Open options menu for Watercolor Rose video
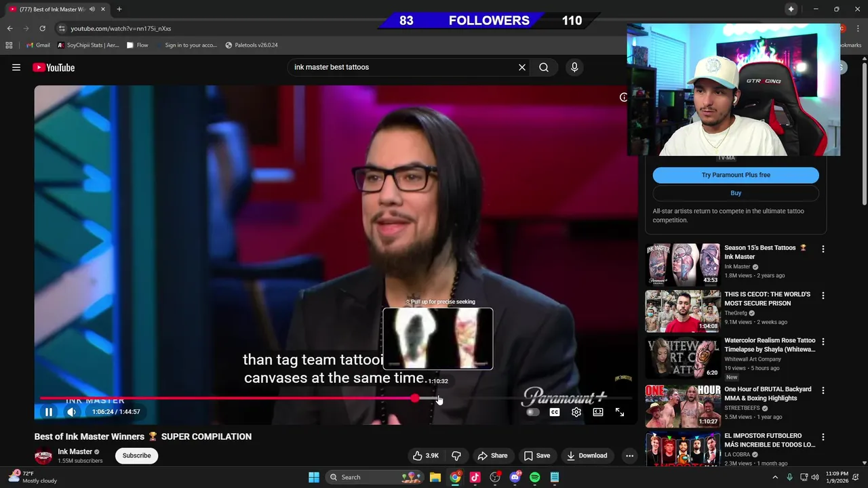This screenshot has height=488, width=868. pos(823,342)
